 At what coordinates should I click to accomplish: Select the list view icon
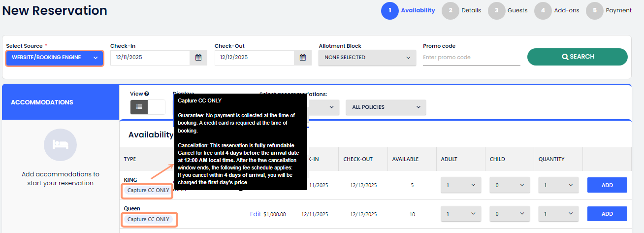pyautogui.click(x=139, y=107)
